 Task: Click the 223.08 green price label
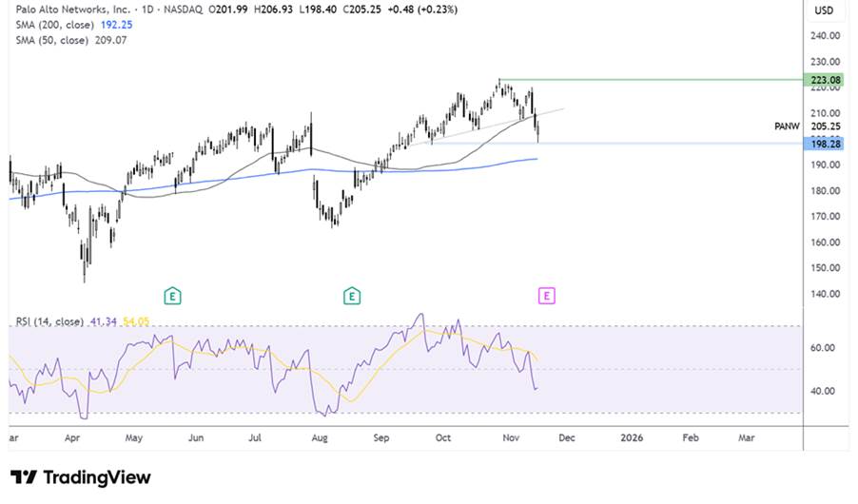click(x=824, y=81)
